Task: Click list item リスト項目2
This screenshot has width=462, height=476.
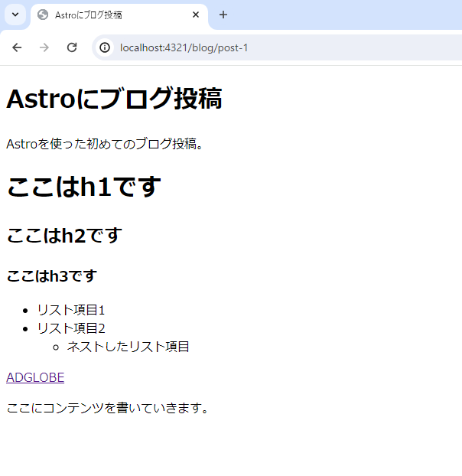Action: click(x=71, y=328)
